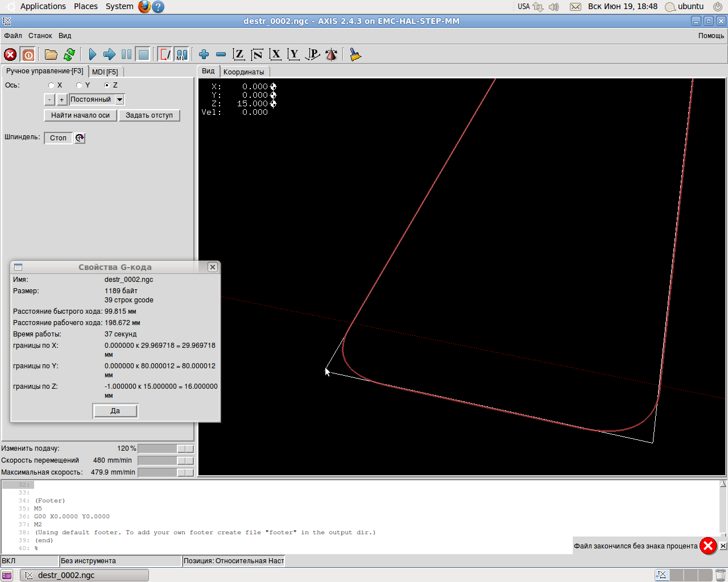Open the Помощь menu
Screen dimensions: 728x582
click(711, 36)
